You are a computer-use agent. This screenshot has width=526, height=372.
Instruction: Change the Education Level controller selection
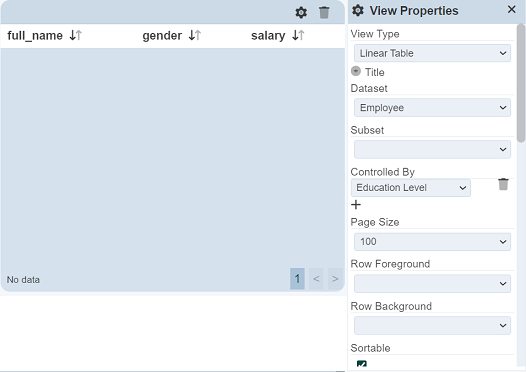click(411, 188)
